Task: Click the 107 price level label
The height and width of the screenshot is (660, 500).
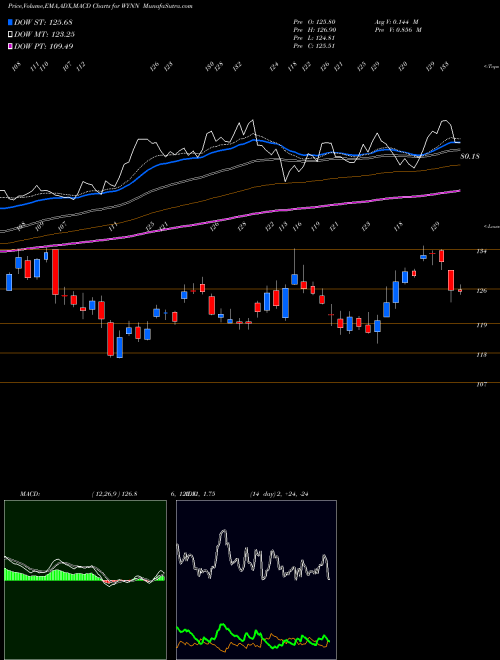Action: (x=482, y=384)
